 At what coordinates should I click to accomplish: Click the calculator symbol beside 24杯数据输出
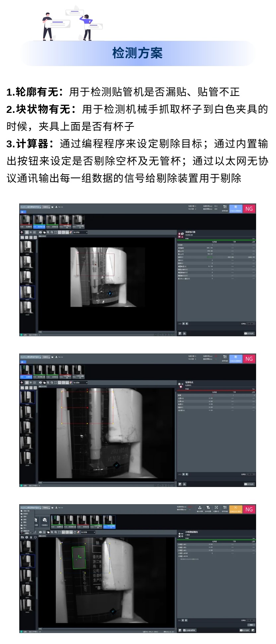(181, 535)
